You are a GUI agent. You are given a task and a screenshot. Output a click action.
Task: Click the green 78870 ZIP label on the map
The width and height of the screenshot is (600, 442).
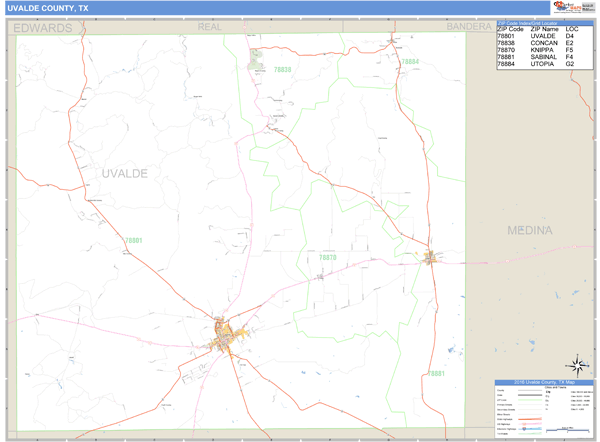[x=328, y=258]
